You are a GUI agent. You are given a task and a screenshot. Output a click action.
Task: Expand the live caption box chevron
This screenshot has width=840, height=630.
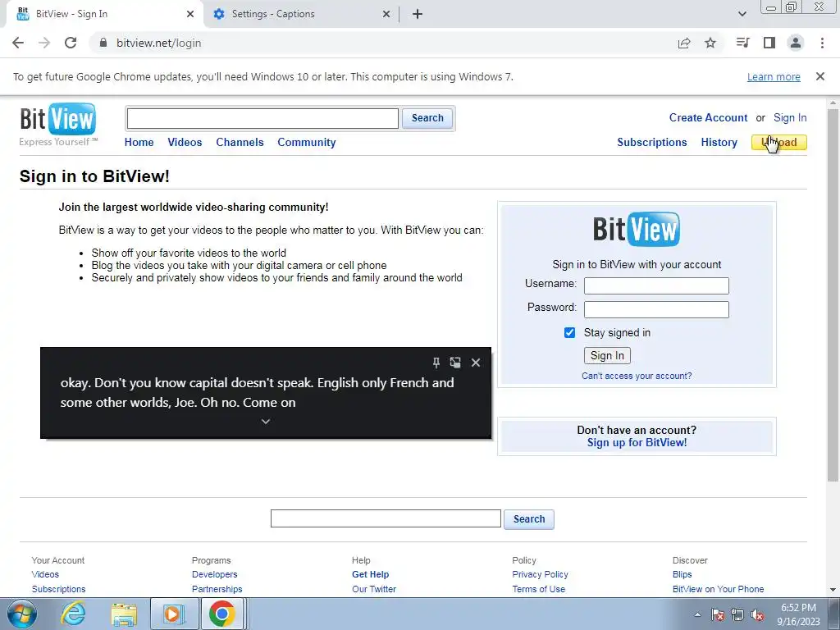click(266, 422)
